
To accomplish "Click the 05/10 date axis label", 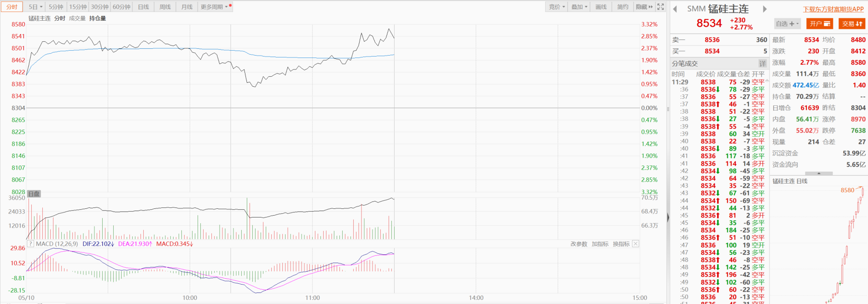I will (26, 298).
